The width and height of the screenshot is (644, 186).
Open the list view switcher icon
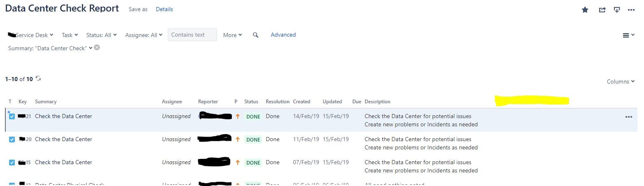coord(628,35)
